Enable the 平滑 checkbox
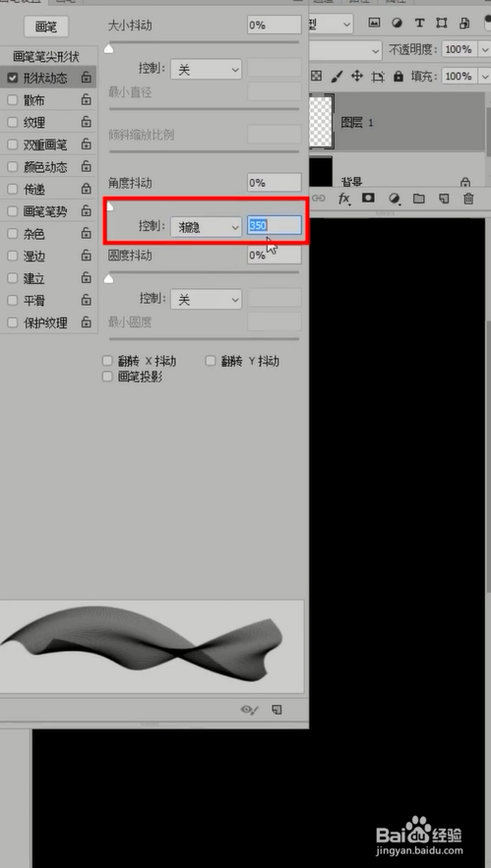 click(12, 301)
